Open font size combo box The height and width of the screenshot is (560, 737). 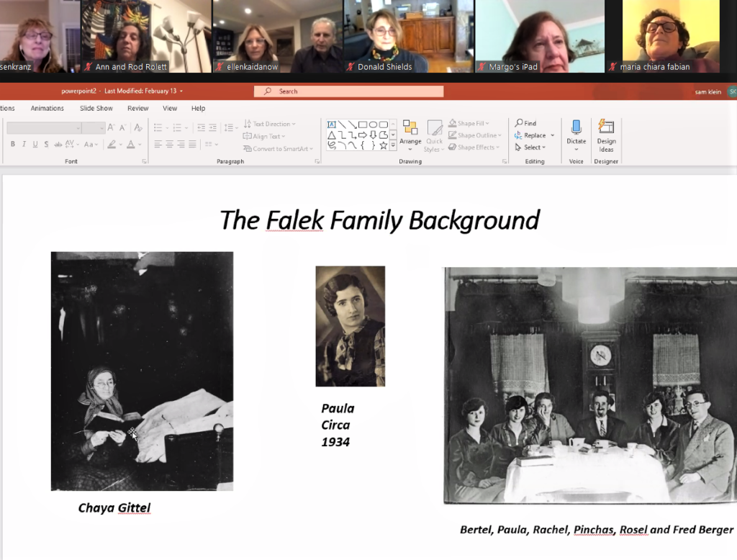point(93,127)
